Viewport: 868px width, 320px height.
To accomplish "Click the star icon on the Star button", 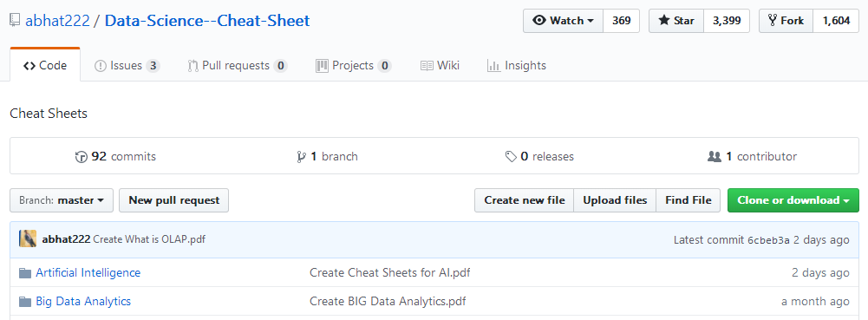I will (663, 21).
